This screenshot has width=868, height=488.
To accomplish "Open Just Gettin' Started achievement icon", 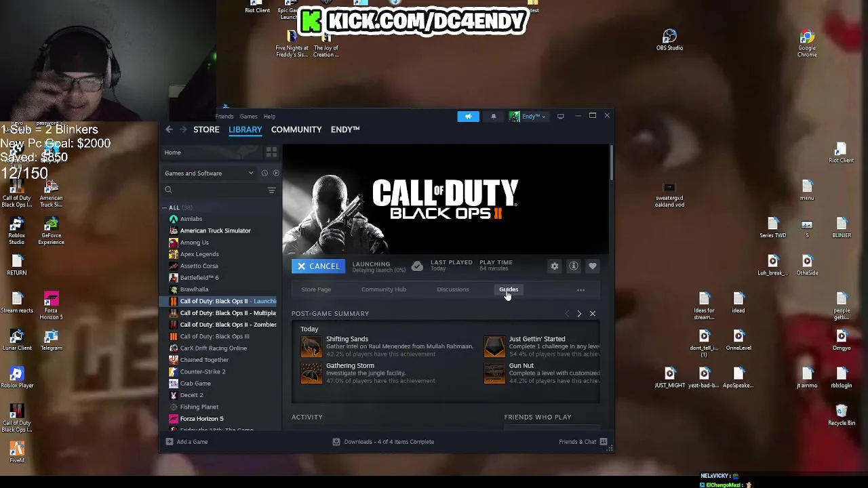I will 494,346.
